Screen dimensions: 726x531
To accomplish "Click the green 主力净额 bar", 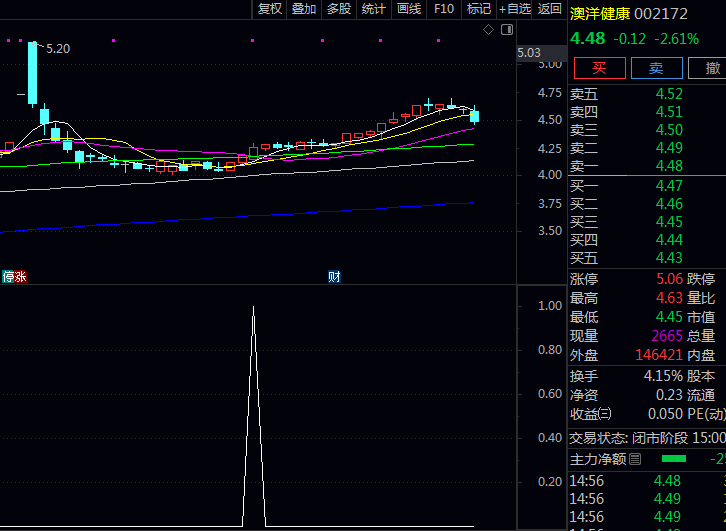I will [x=674, y=459].
